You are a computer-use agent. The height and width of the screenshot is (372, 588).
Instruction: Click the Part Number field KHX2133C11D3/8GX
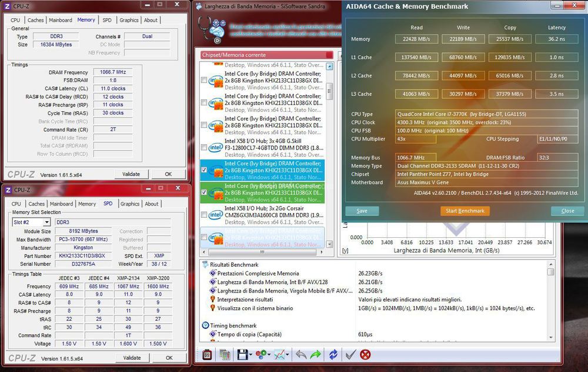pyautogui.click(x=83, y=255)
